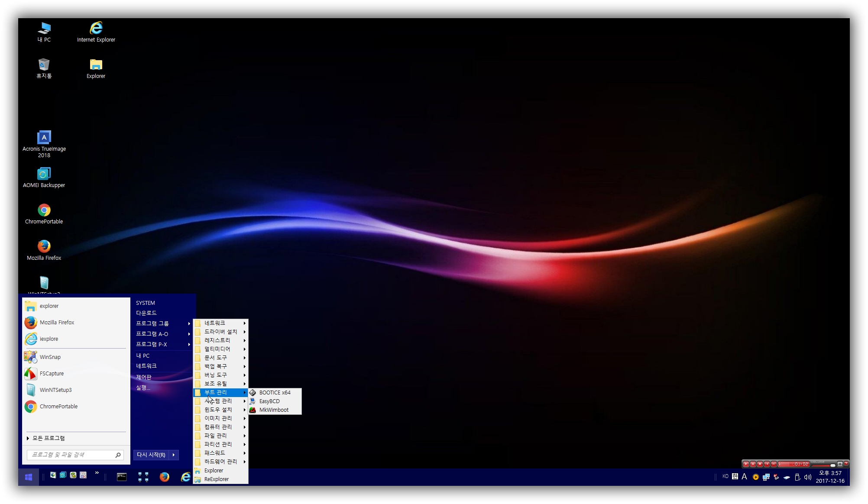Viewport: 868px width, 504px height.
Task: Open the network computers tray icon
Action: click(766, 477)
